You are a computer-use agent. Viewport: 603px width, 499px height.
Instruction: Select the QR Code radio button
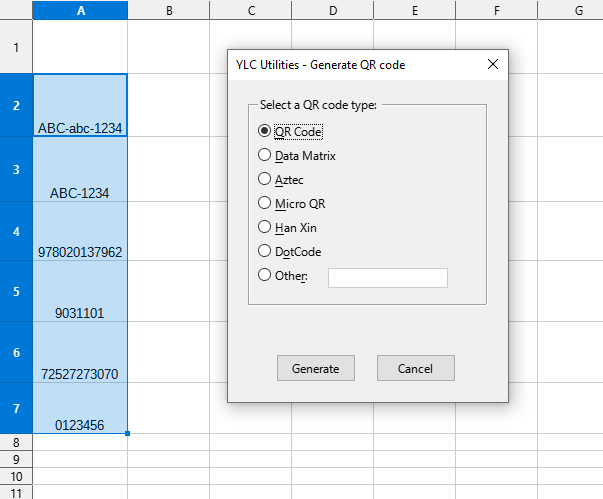[265, 131]
